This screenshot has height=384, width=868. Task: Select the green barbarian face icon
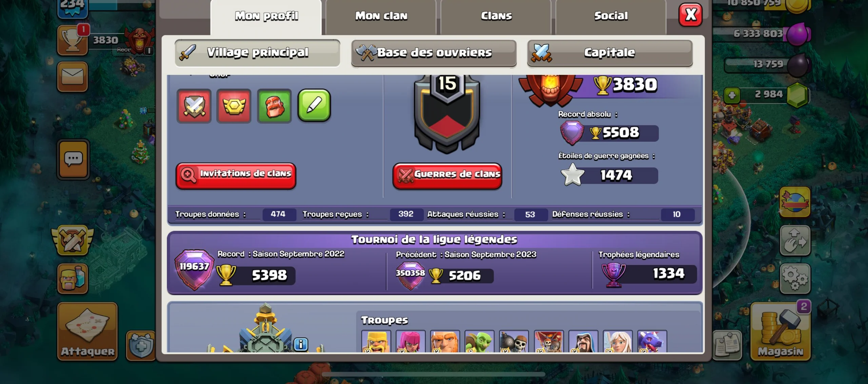[274, 106]
